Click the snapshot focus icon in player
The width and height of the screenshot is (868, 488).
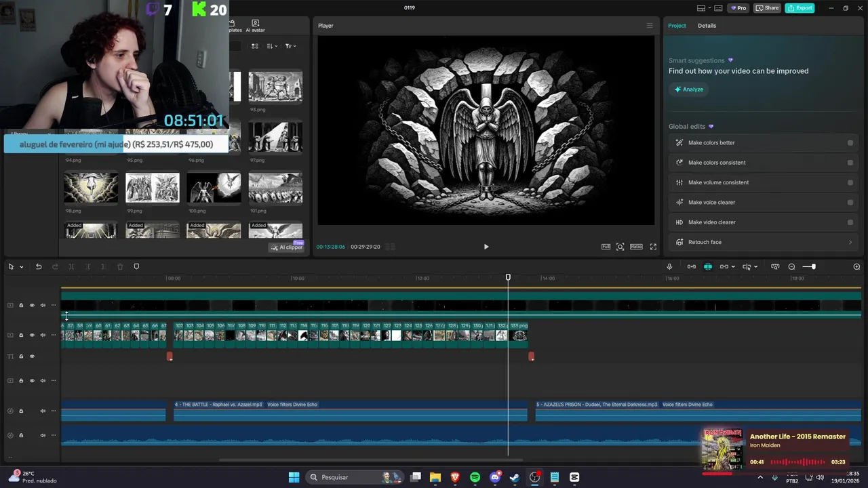pos(620,247)
